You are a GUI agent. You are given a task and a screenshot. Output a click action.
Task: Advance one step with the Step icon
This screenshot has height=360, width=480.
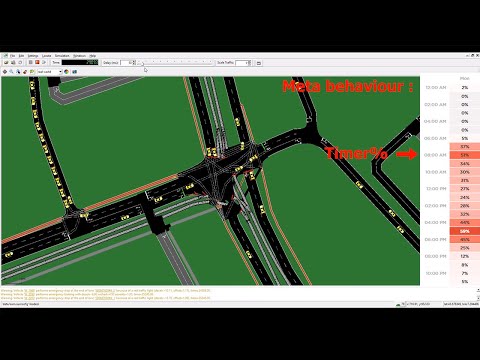tap(44, 62)
